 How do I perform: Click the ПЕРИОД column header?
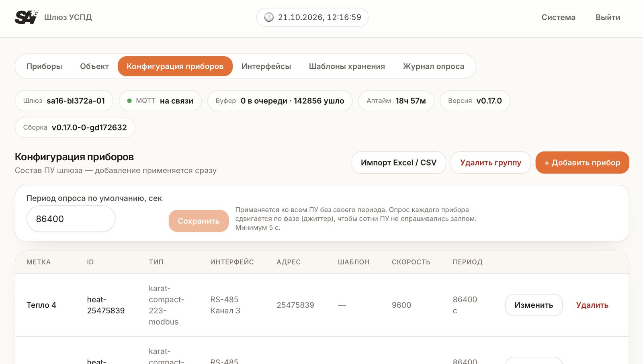[x=467, y=262]
